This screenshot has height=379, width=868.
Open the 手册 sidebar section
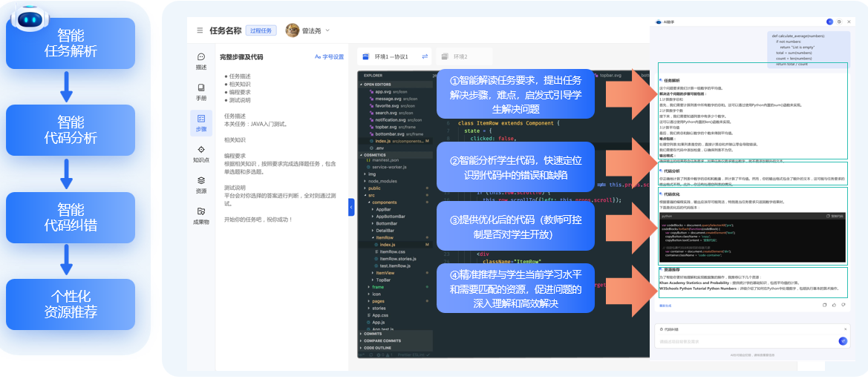pyautogui.click(x=201, y=92)
